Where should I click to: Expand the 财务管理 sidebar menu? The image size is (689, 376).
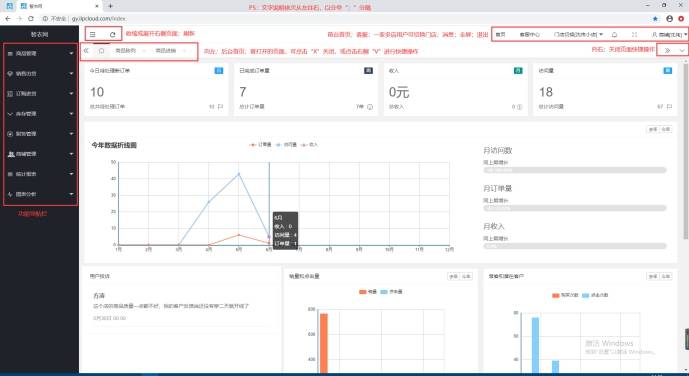pyautogui.click(x=40, y=134)
